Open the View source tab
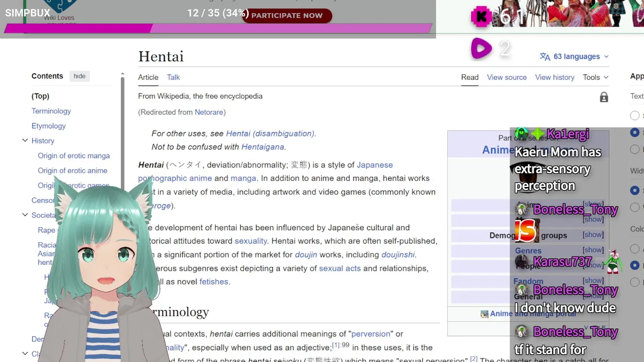 pyautogui.click(x=507, y=77)
